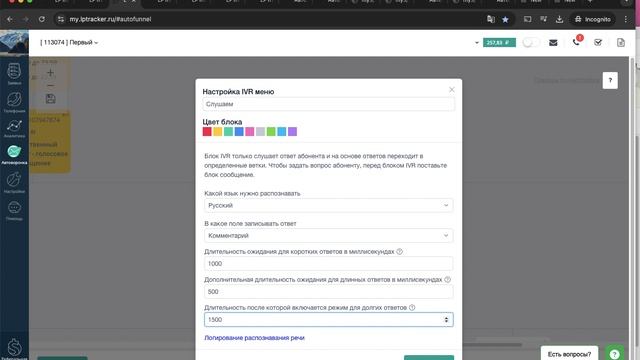Open the browser media control icon
This screenshot has height=360, width=640.
click(x=543, y=19)
